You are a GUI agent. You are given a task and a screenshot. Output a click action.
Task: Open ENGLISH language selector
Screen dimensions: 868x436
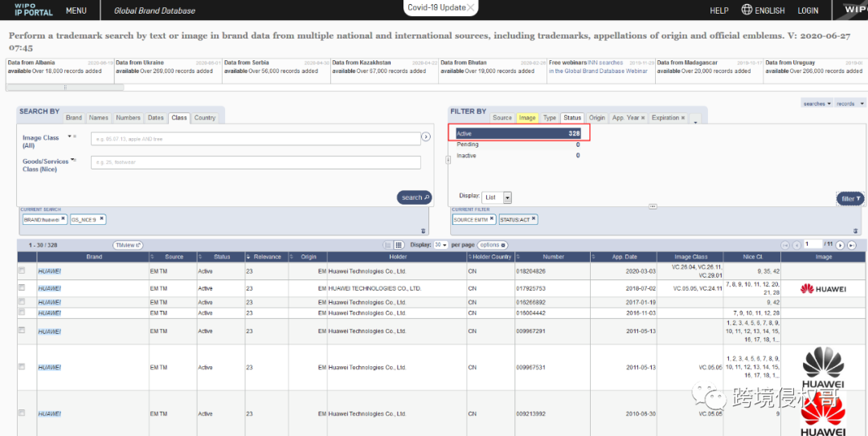[770, 10]
